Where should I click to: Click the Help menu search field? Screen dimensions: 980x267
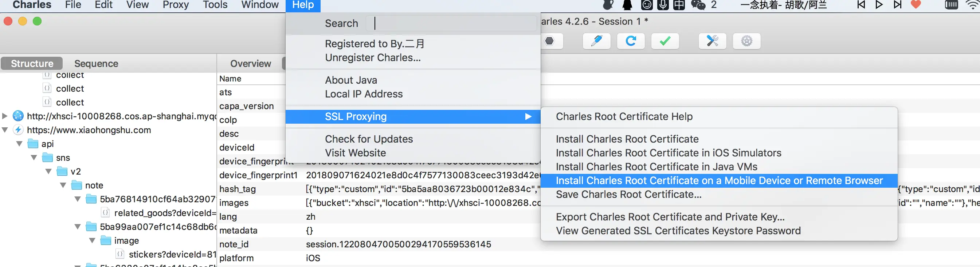click(x=451, y=23)
